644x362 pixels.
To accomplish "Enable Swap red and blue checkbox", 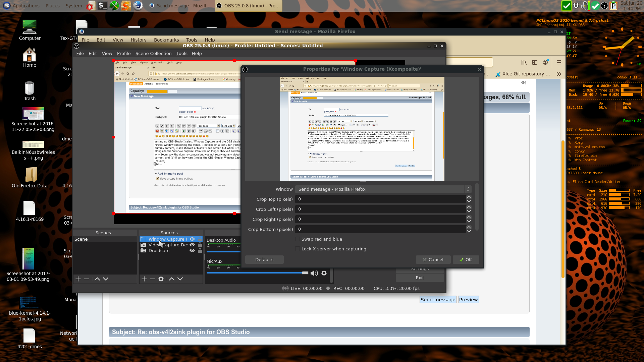I will 298,239.
